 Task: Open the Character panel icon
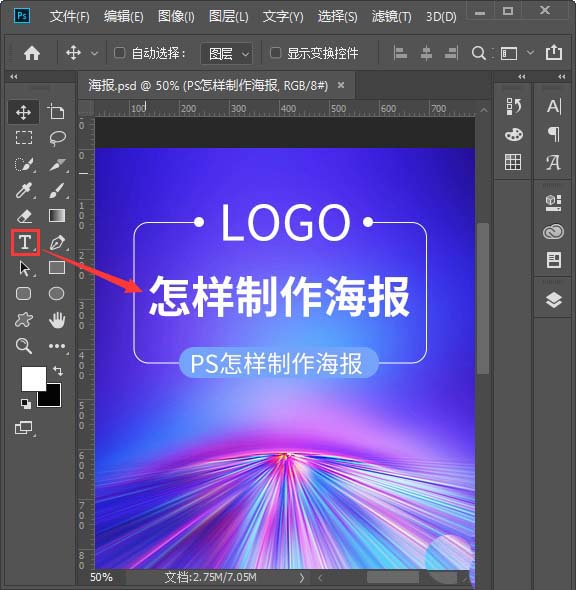click(x=554, y=106)
